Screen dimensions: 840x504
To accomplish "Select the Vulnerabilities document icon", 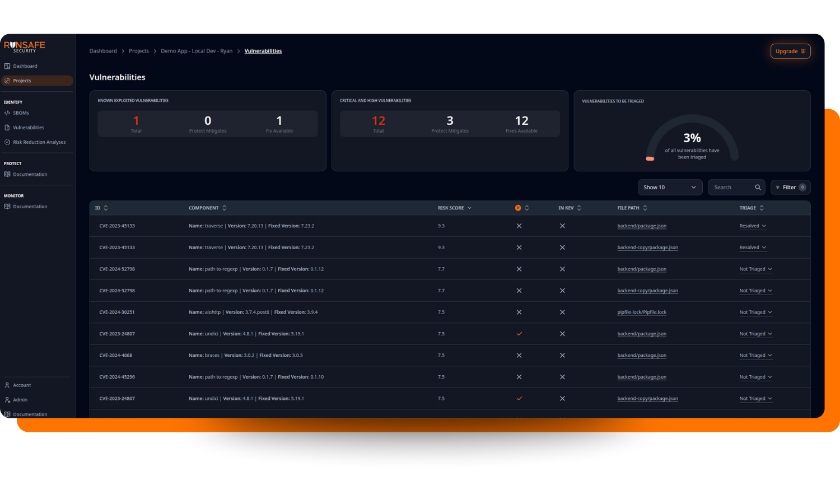I will tap(8, 127).
